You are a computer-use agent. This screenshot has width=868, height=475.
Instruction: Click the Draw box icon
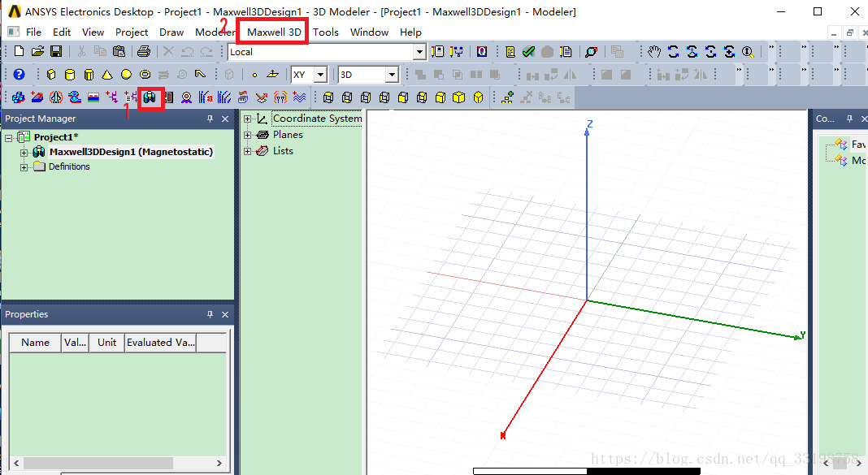(x=51, y=75)
